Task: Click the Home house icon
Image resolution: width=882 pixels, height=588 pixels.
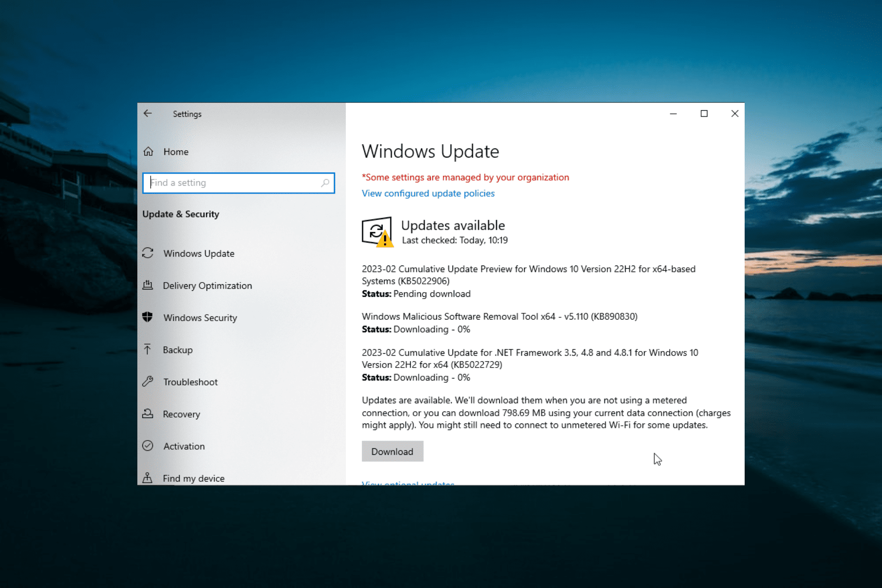Action: point(148,152)
